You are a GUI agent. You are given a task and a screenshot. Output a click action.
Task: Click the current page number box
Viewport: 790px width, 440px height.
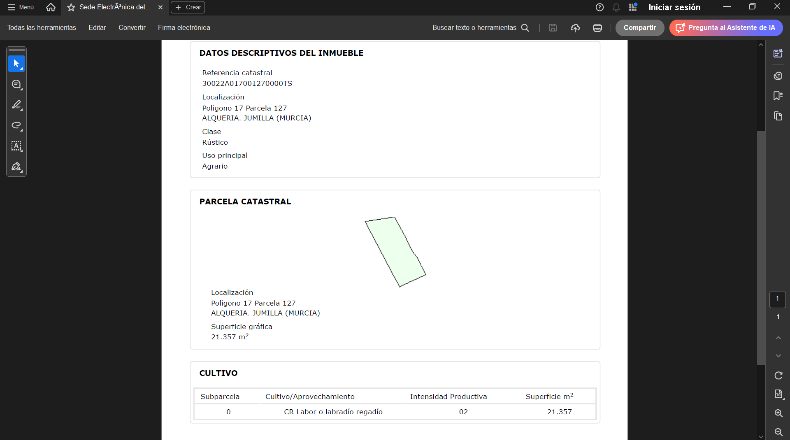click(777, 299)
